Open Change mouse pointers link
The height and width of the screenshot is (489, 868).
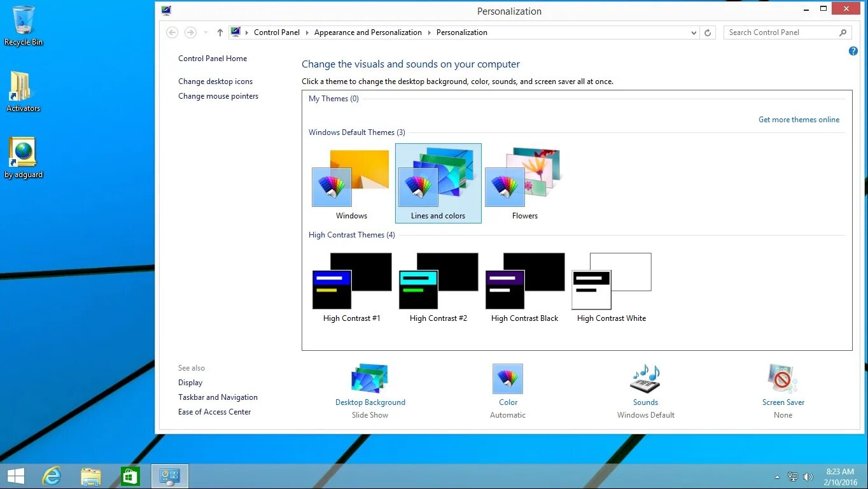218,96
